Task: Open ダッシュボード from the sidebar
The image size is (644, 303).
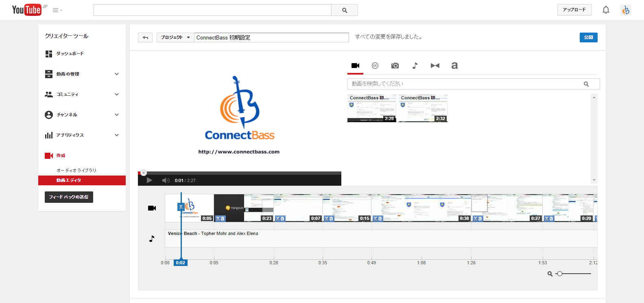Action: [x=70, y=54]
